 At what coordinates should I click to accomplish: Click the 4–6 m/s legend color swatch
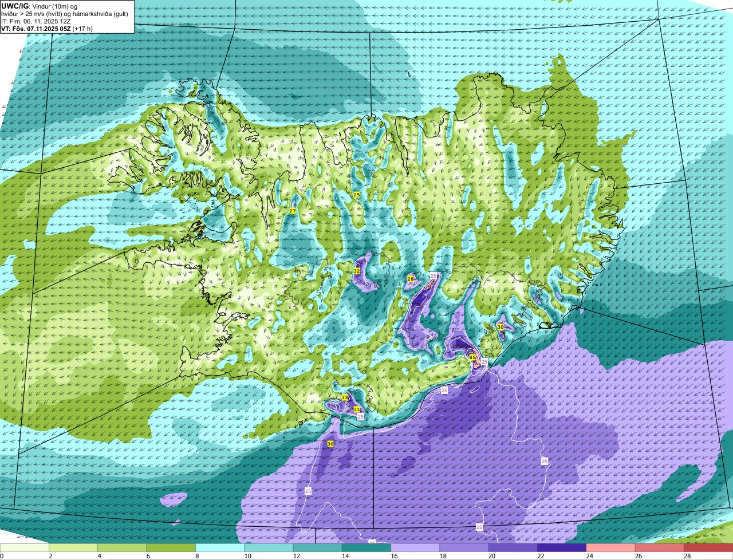click(x=122, y=548)
